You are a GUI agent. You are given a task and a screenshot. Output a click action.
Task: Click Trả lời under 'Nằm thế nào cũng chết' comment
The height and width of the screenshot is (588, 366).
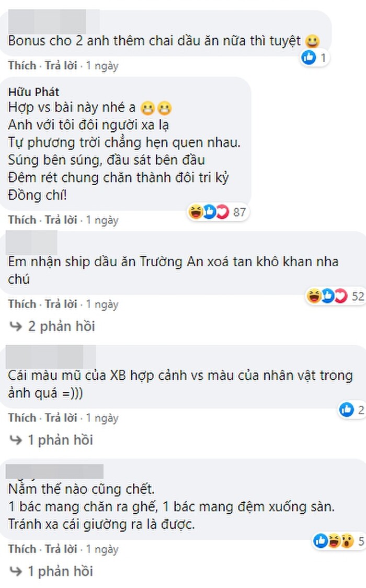click(x=61, y=549)
